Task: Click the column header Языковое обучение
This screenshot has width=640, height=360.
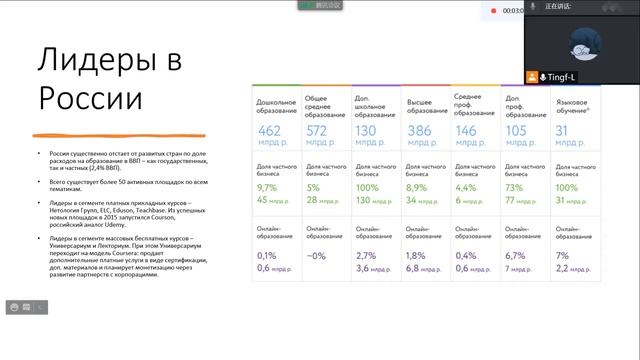Action: (x=573, y=106)
